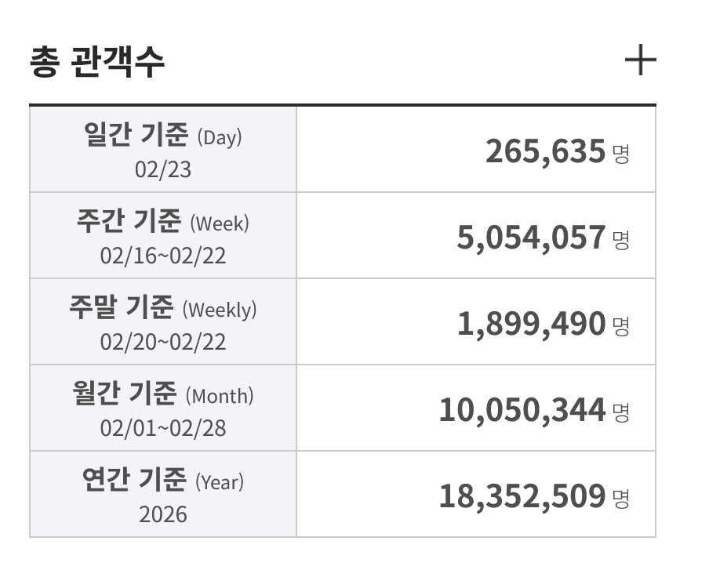Pick the 연간 기준 (Year) row label
This screenshot has width=709, height=588.
coord(162,480)
